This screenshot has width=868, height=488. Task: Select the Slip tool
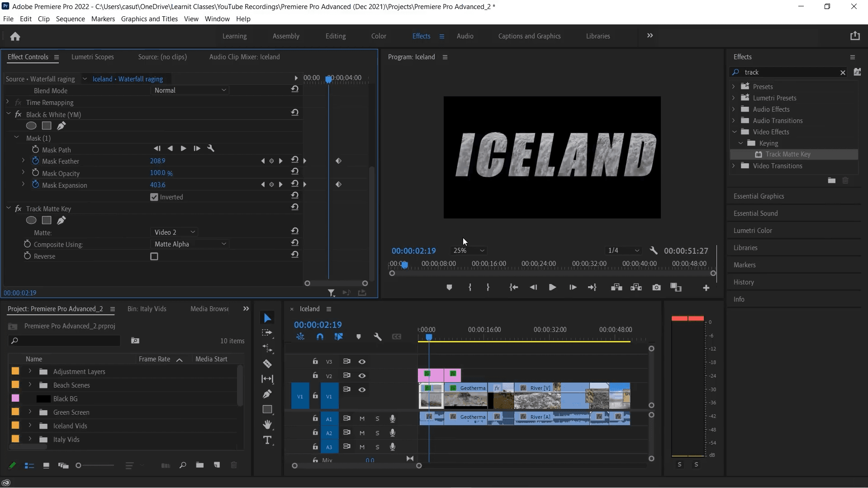click(267, 379)
